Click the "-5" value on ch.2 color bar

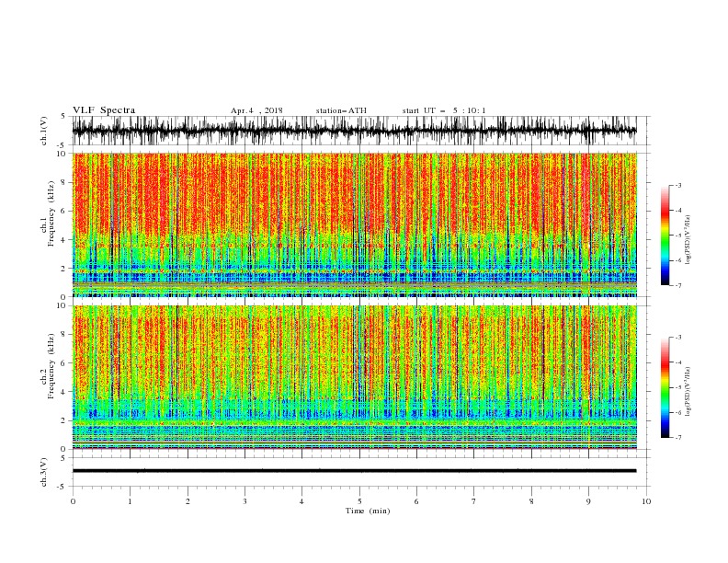click(678, 387)
